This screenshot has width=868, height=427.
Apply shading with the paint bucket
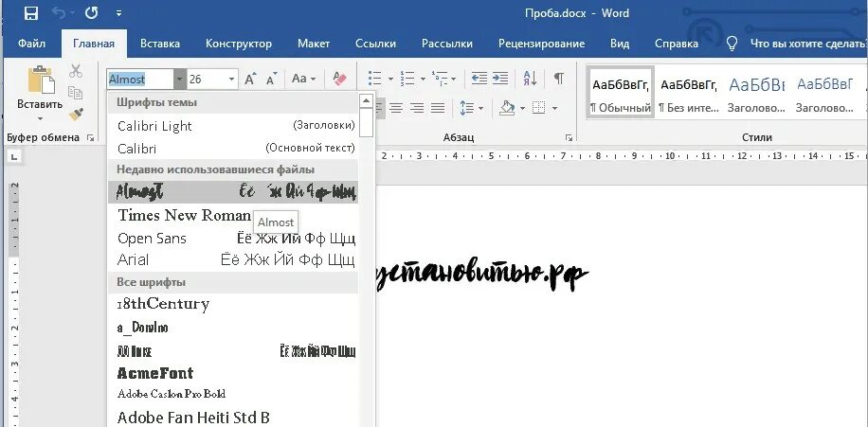click(507, 108)
